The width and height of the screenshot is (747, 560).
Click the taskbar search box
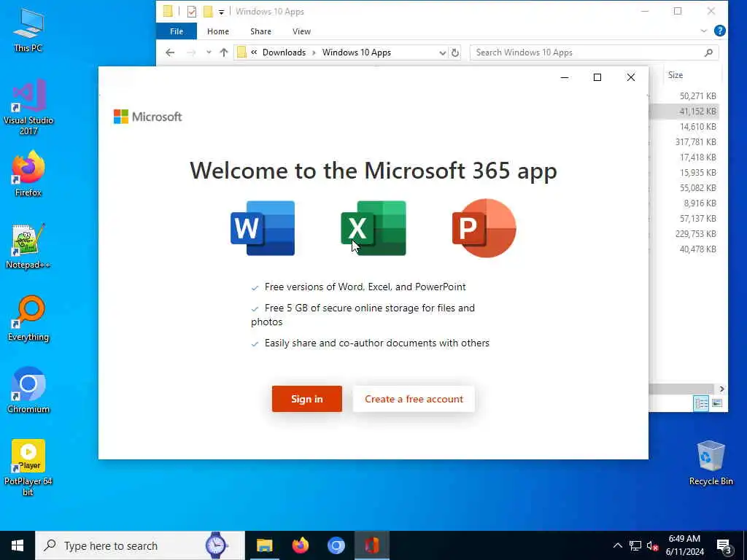pos(140,545)
